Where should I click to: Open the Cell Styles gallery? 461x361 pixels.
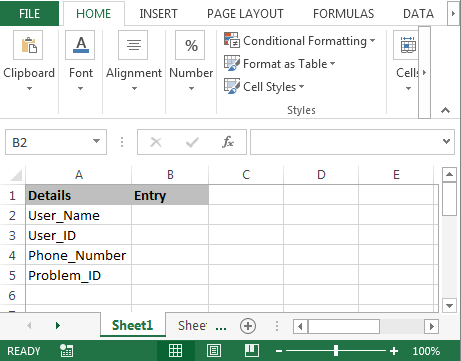click(x=264, y=87)
